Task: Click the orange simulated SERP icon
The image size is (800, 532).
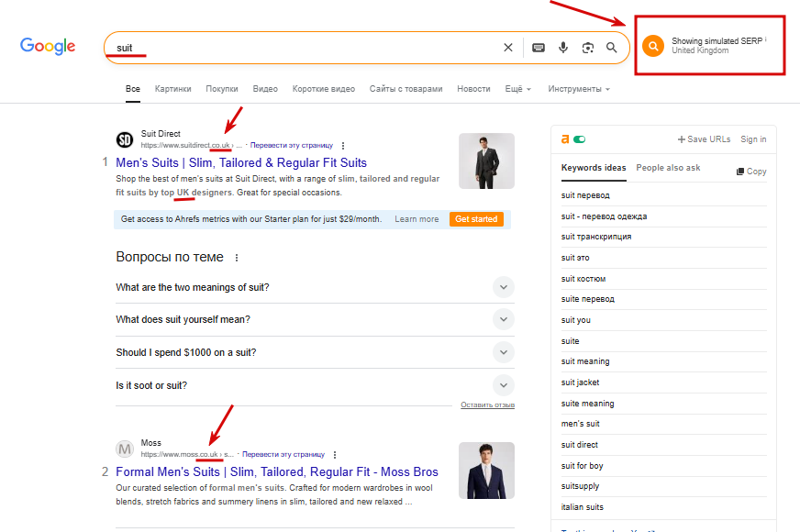Action: click(653, 46)
